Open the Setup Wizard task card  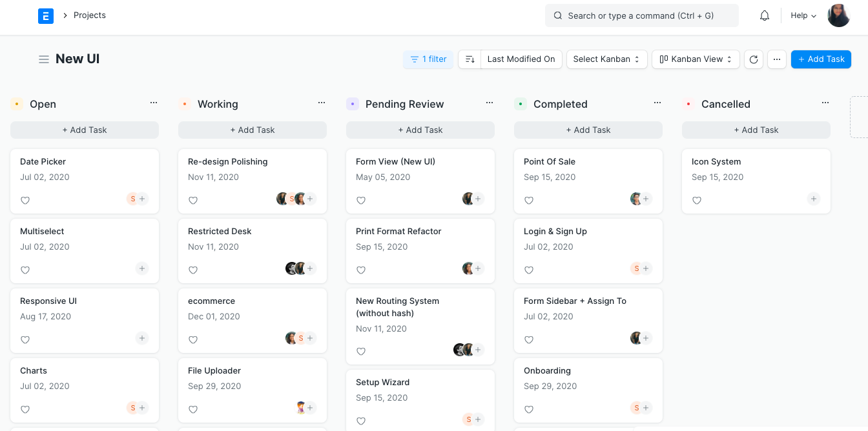point(420,400)
